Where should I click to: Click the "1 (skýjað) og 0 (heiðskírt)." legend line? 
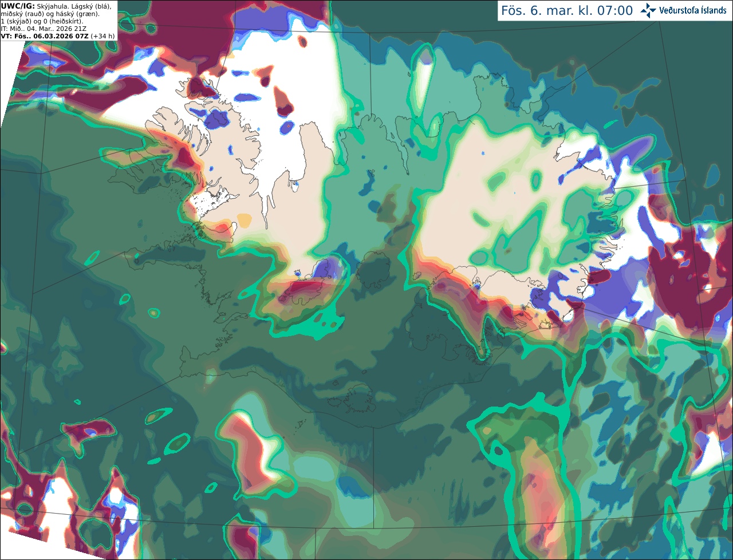click(42, 21)
